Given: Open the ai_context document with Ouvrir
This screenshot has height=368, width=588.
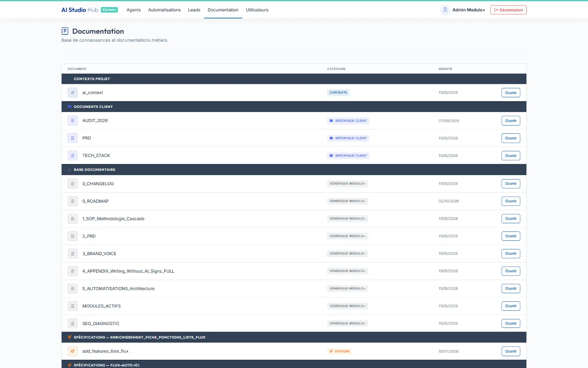Looking at the screenshot, I should pos(511,93).
